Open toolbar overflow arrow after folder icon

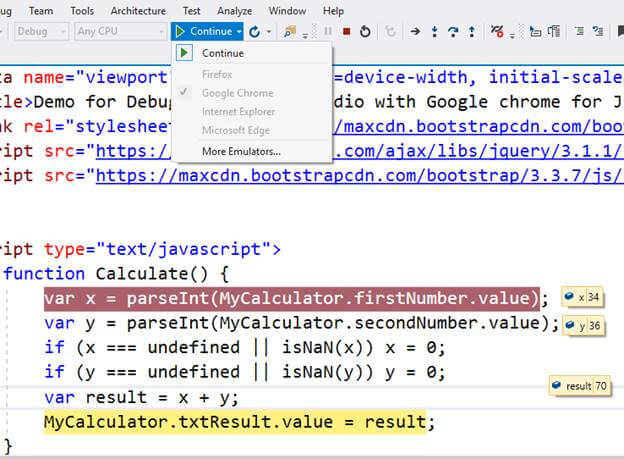click(x=305, y=36)
